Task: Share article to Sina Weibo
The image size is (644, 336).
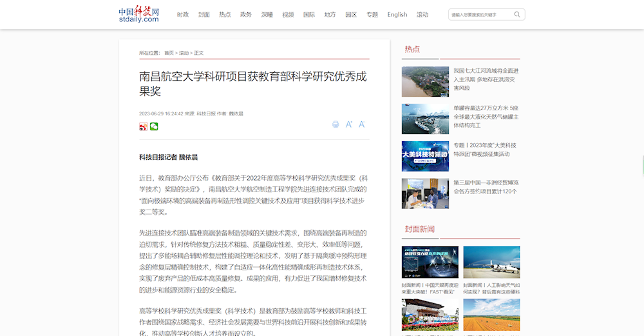Action: pos(143,127)
